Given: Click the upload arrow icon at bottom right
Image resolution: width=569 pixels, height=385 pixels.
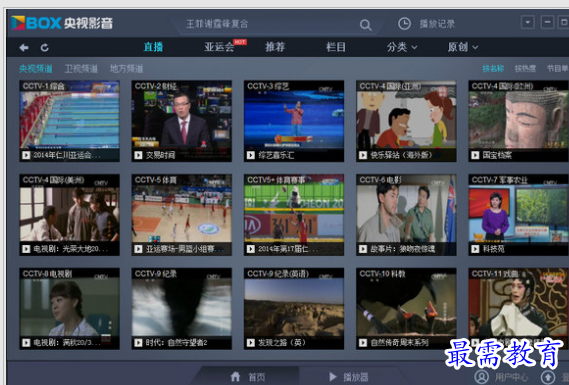Looking at the screenshot, I should coord(548,377).
